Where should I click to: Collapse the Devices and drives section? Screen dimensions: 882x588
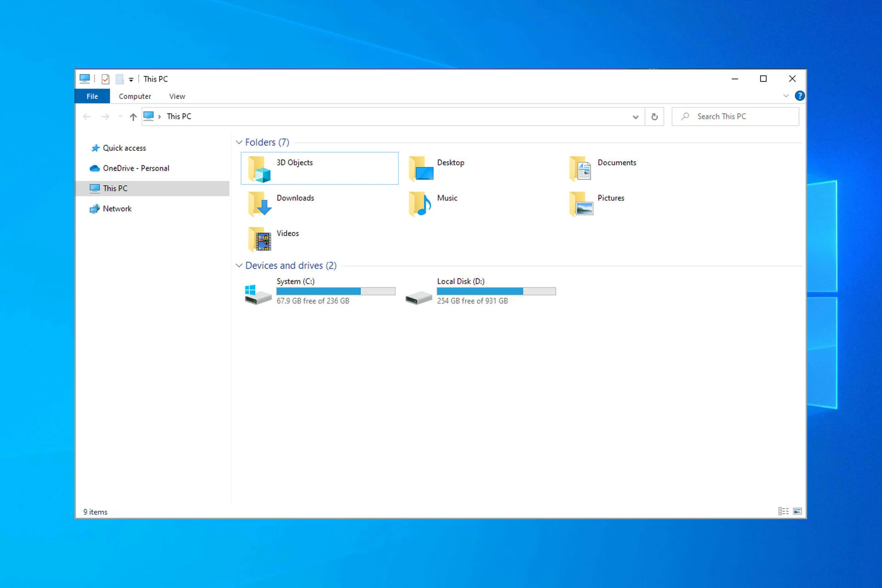[238, 265]
